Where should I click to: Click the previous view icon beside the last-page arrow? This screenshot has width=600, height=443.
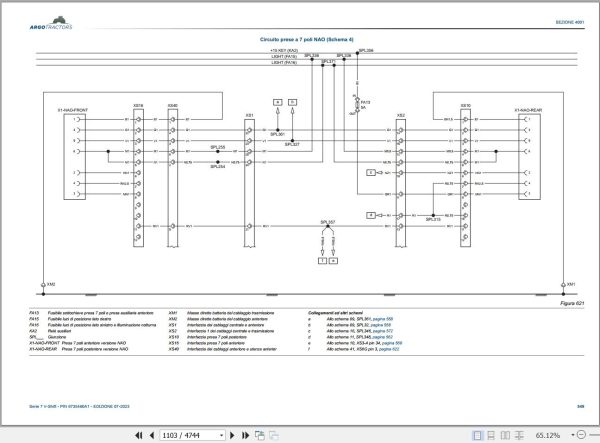coord(260,435)
